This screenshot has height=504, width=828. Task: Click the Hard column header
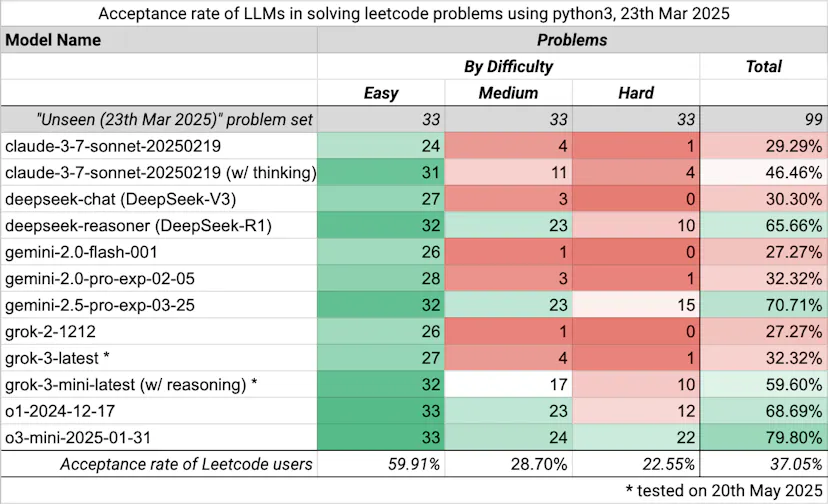point(636,93)
